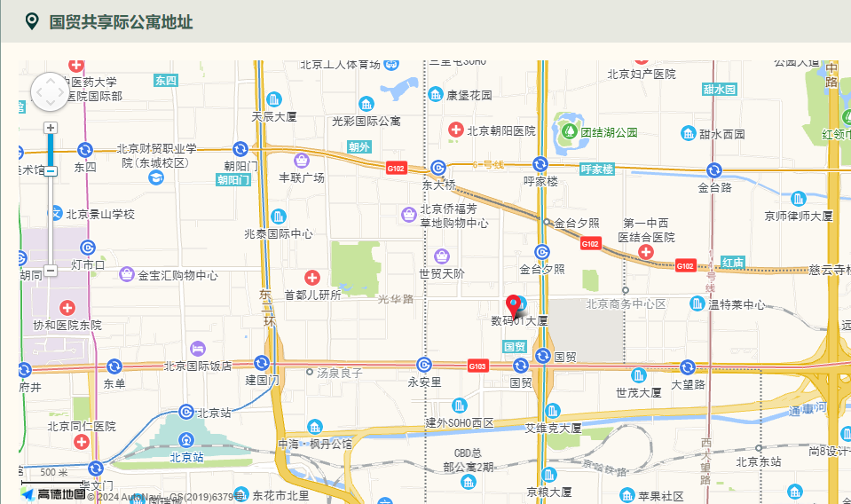
Task: Click the 朝阳门 subway station icon
Action: click(240, 149)
